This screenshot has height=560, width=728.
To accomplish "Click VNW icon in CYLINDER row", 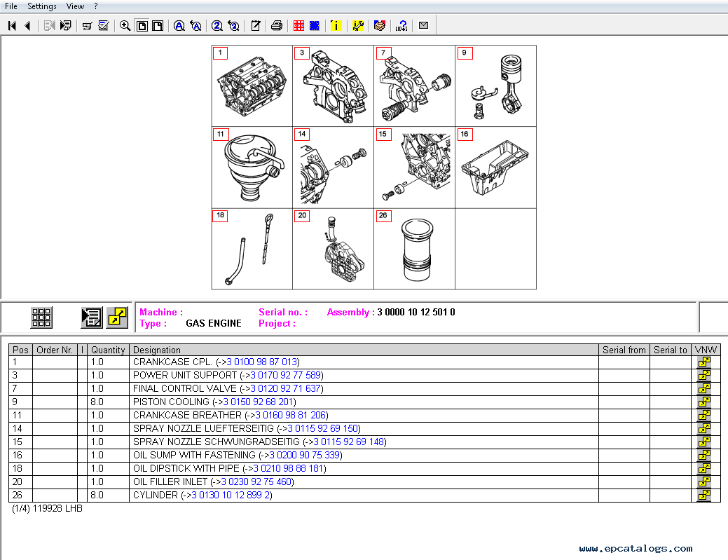I will [x=704, y=496].
